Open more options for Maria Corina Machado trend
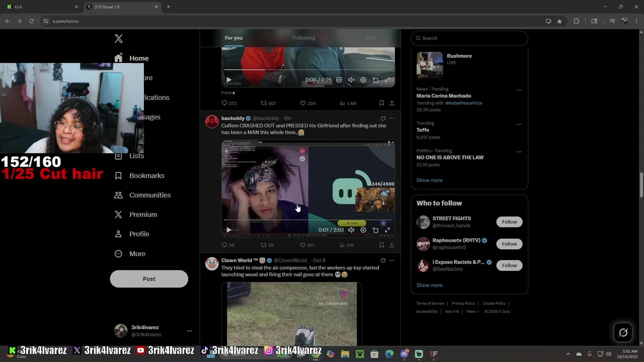The width and height of the screenshot is (644, 362). [519, 90]
